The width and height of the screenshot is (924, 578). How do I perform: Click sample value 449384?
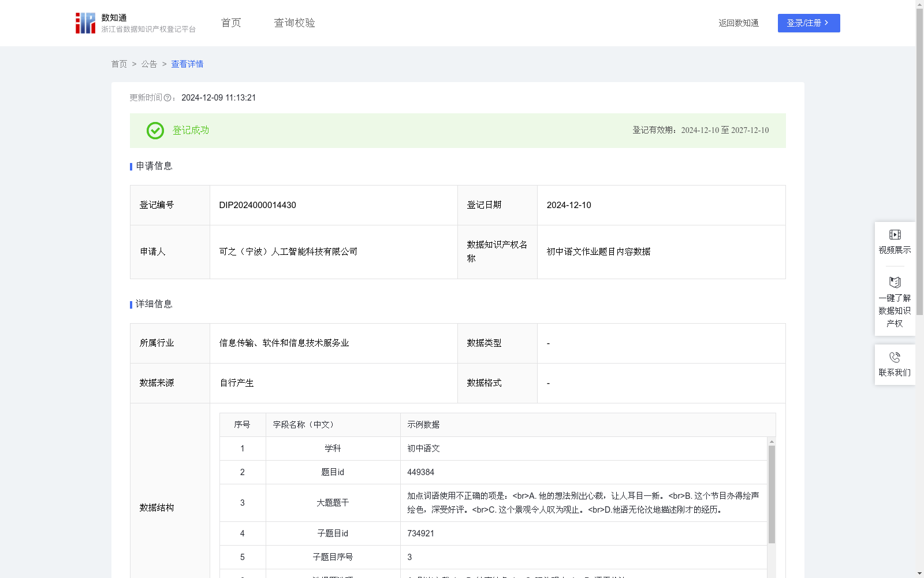(x=420, y=472)
